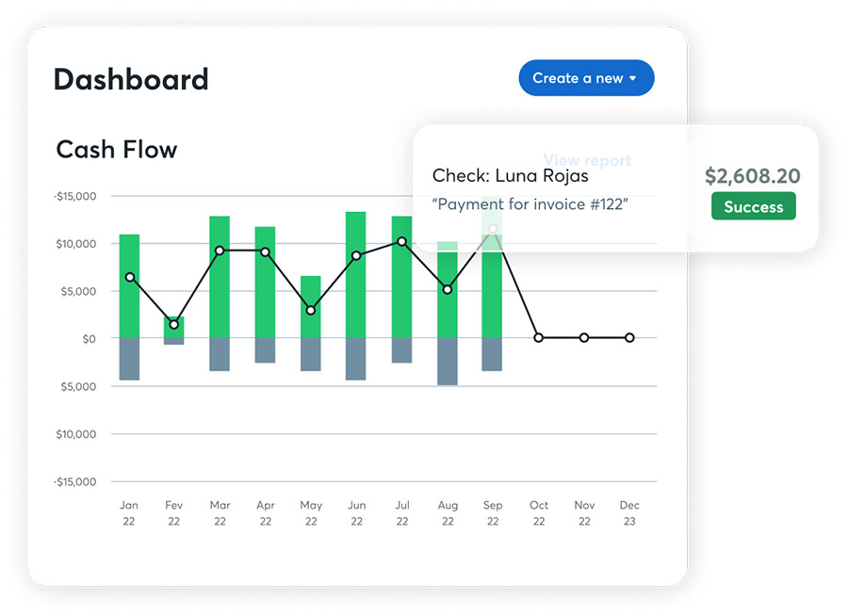Select the October line data point
This screenshot has width=848, height=616.
coord(538,337)
